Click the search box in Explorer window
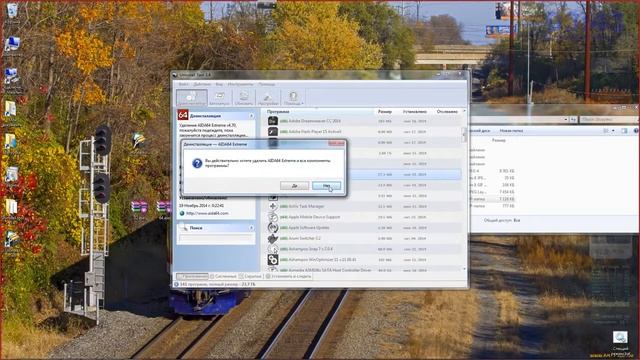The height and width of the screenshot is (360, 640). click(x=608, y=119)
